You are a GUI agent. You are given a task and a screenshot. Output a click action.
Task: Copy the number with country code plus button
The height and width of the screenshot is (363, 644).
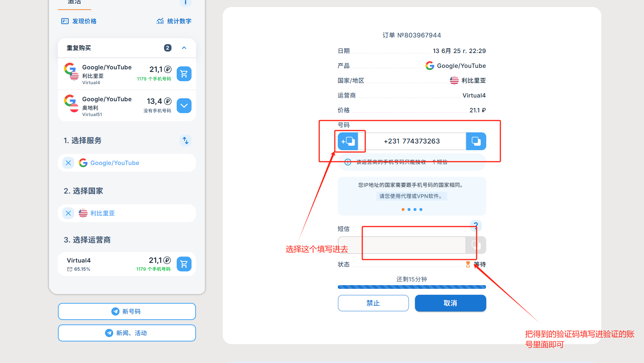pos(348,141)
